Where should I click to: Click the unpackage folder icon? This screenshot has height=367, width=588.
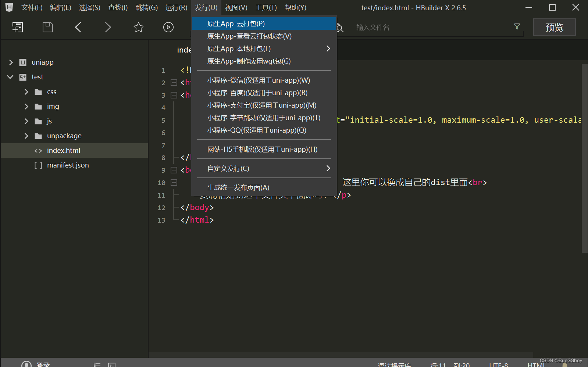coord(38,136)
